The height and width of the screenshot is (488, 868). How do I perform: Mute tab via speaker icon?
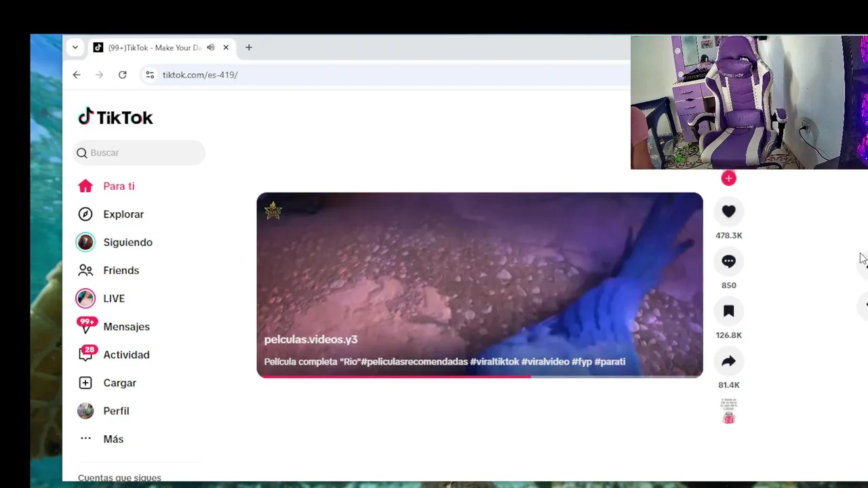[211, 47]
